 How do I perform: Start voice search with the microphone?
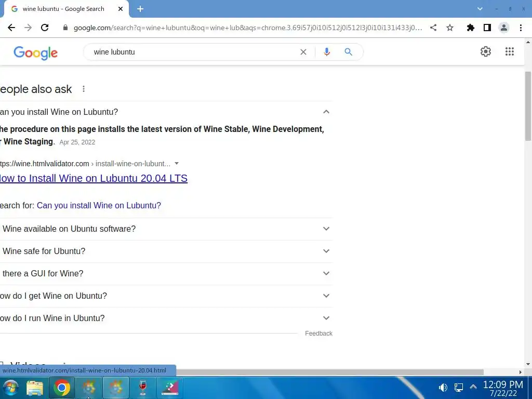tap(327, 52)
